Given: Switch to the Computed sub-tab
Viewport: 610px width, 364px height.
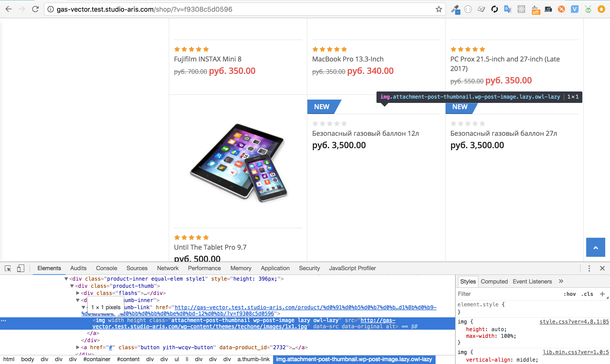Looking at the screenshot, I should coord(494,282).
